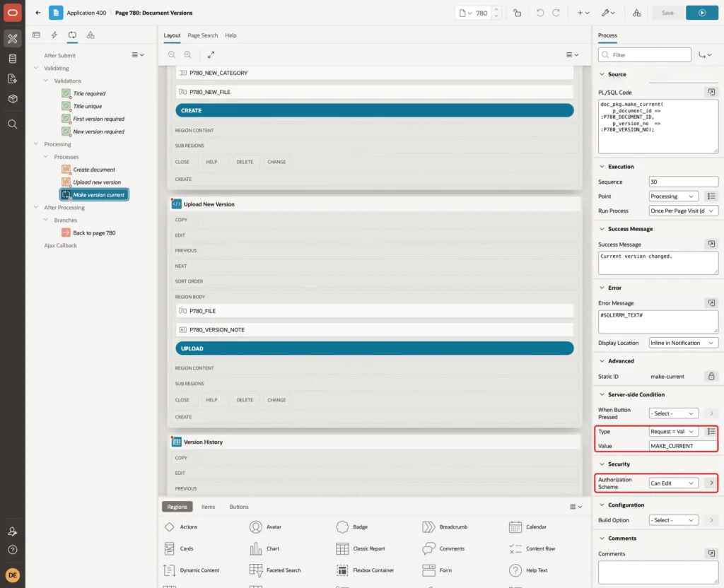Open SQL Workshop database icon
724x588 pixels.
tap(13, 59)
